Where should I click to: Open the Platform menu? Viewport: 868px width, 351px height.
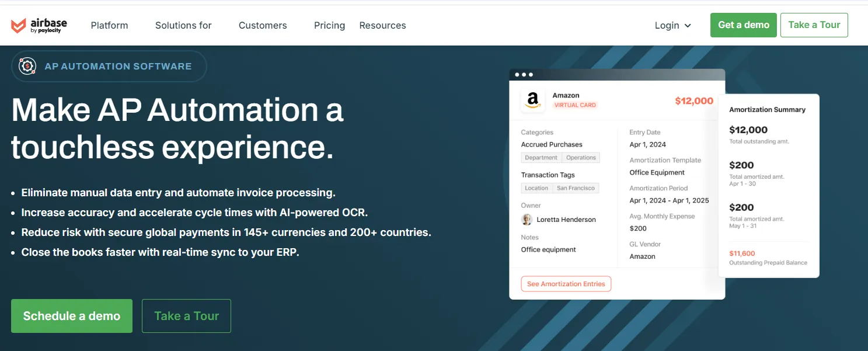(110, 25)
